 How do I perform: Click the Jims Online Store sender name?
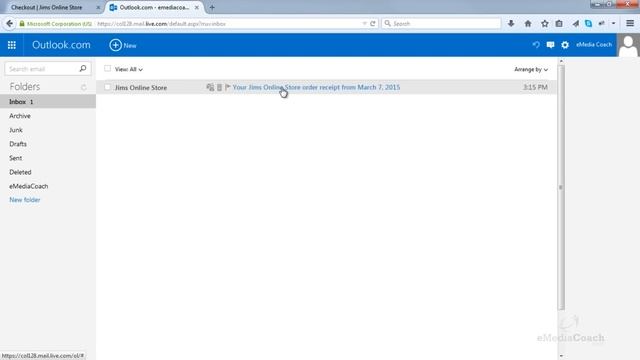141,87
